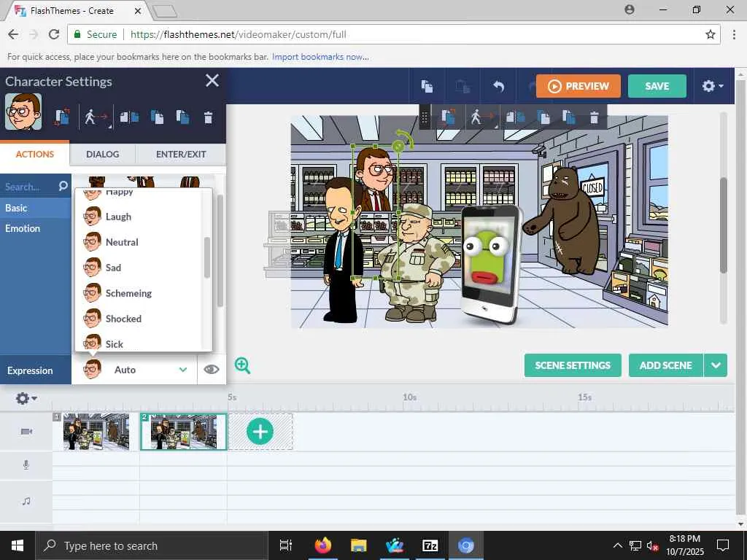Image resolution: width=747 pixels, height=560 pixels.
Task: Click the search magnifier icon in actions panel
Action: tap(63, 186)
